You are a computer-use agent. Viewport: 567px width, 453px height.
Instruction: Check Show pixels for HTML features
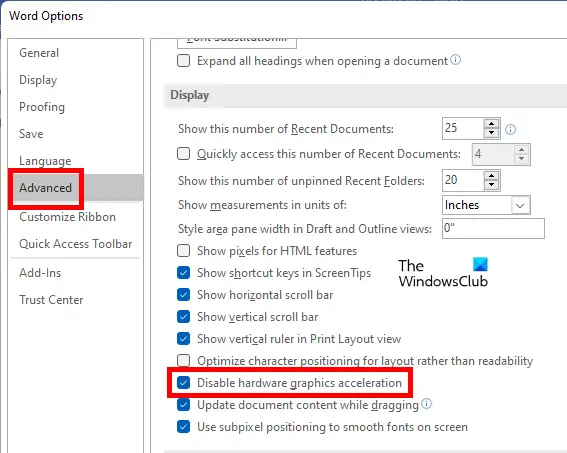click(184, 251)
